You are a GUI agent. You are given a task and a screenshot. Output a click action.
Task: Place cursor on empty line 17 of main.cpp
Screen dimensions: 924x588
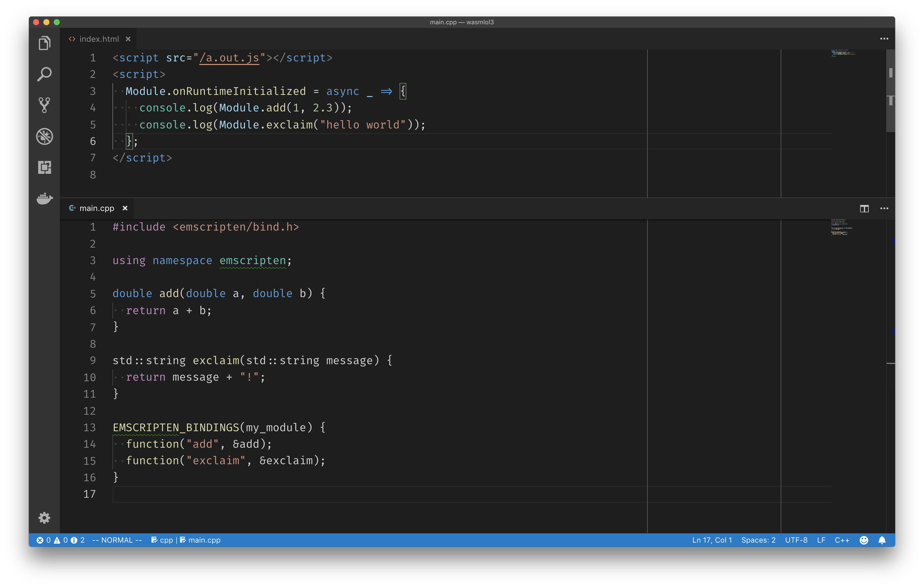(x=471, y=494)
